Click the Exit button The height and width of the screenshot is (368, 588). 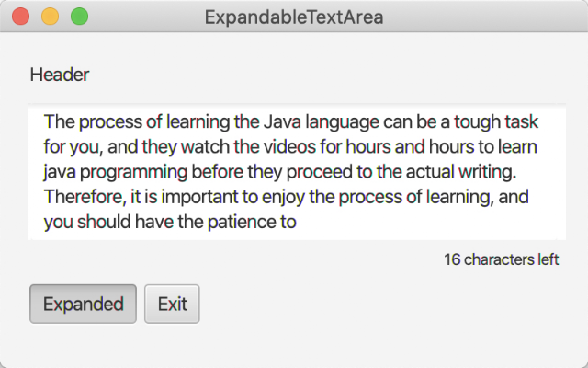(x=172, y=304)
